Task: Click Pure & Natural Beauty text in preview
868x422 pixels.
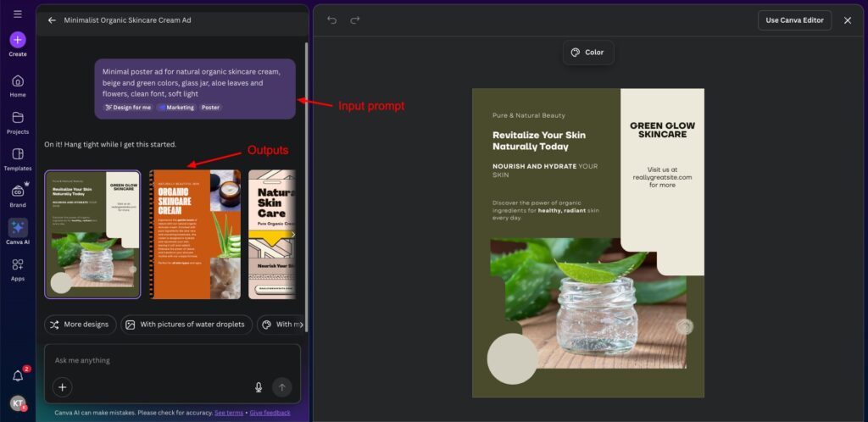Action: tap(529, 115)
